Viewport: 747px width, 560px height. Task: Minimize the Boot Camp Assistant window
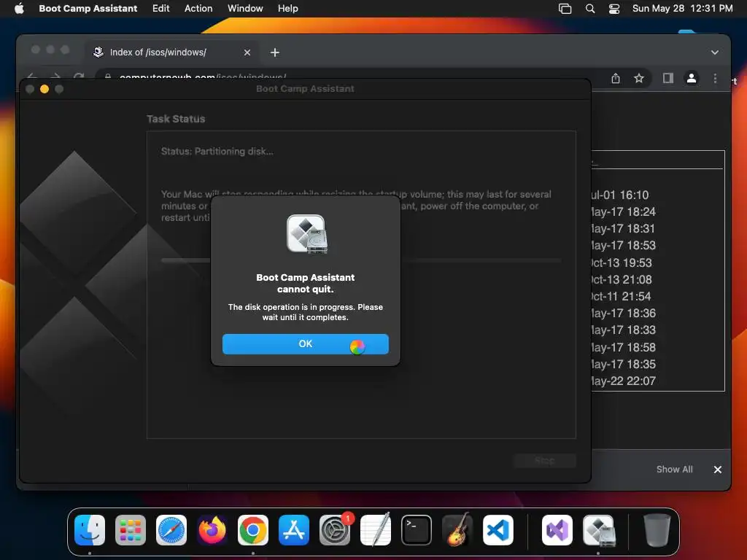(x=44, y=89)
